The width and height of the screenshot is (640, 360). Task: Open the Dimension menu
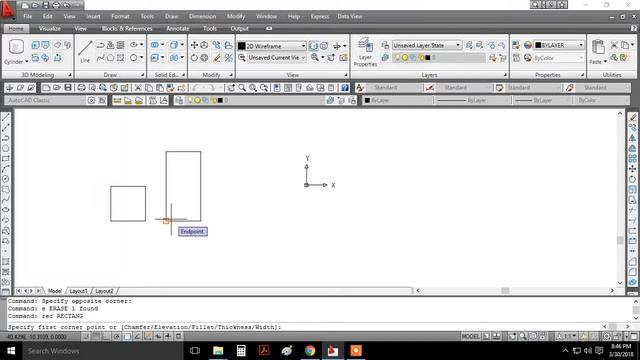coord(202,16)
